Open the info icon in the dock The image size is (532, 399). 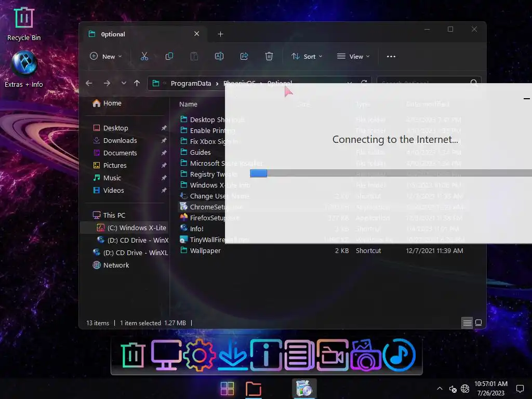(267, 355)
